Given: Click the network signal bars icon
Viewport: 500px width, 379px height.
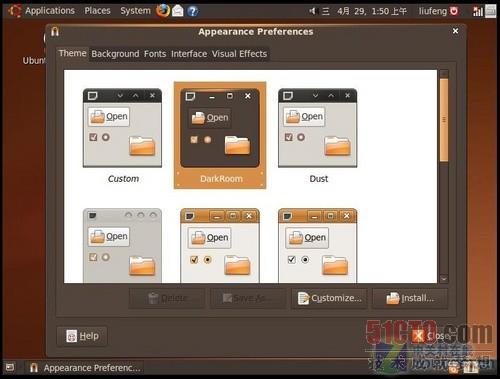Looking at the screenshot, I should point(478,11).
